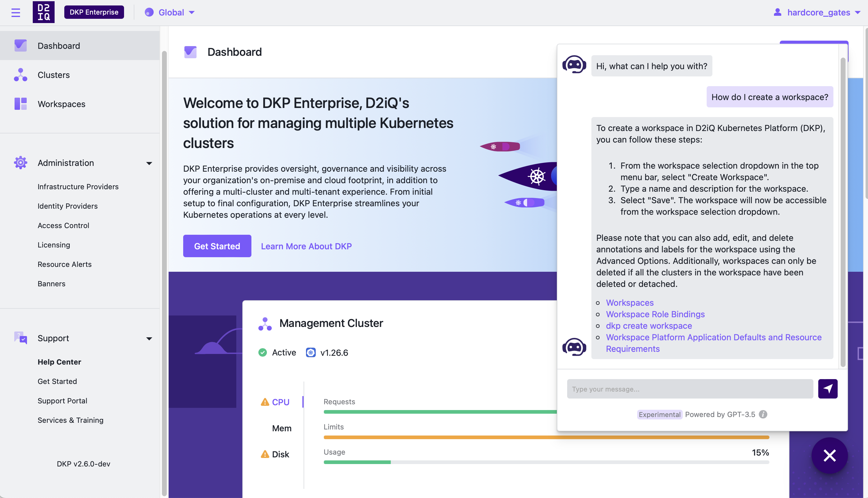
Task: Click the Experimental badge
Action: tap(659, 415)
